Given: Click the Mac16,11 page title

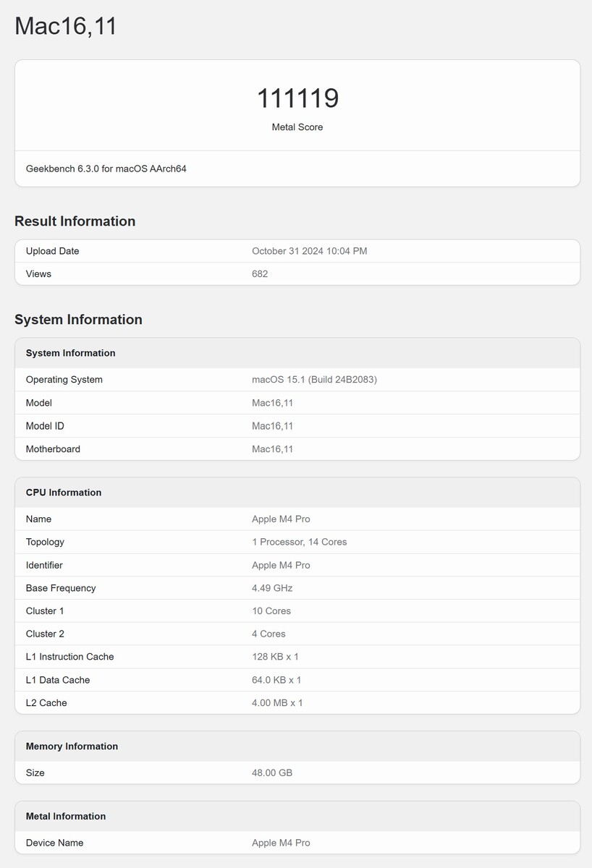Looking at the screenshot, I should 66,26.
